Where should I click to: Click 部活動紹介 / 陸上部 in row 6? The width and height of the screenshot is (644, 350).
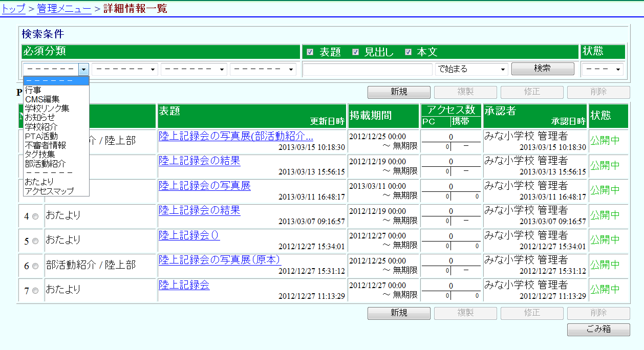91,265
